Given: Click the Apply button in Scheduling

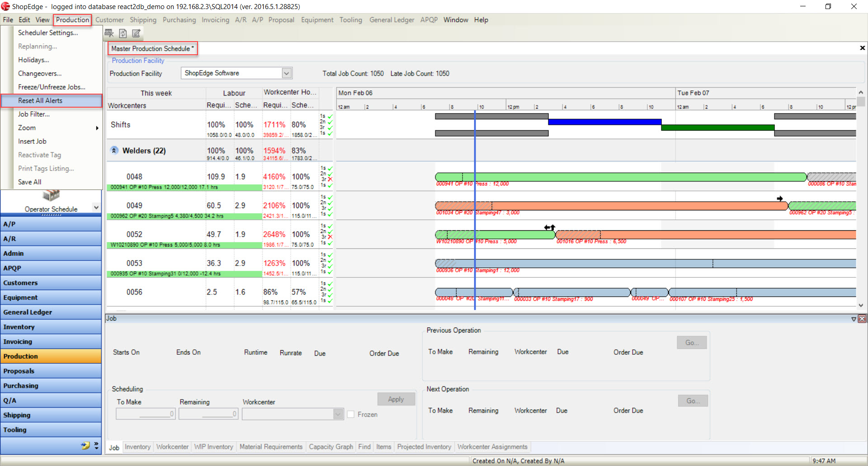Looking at the screenshot, I should point(396,399).
